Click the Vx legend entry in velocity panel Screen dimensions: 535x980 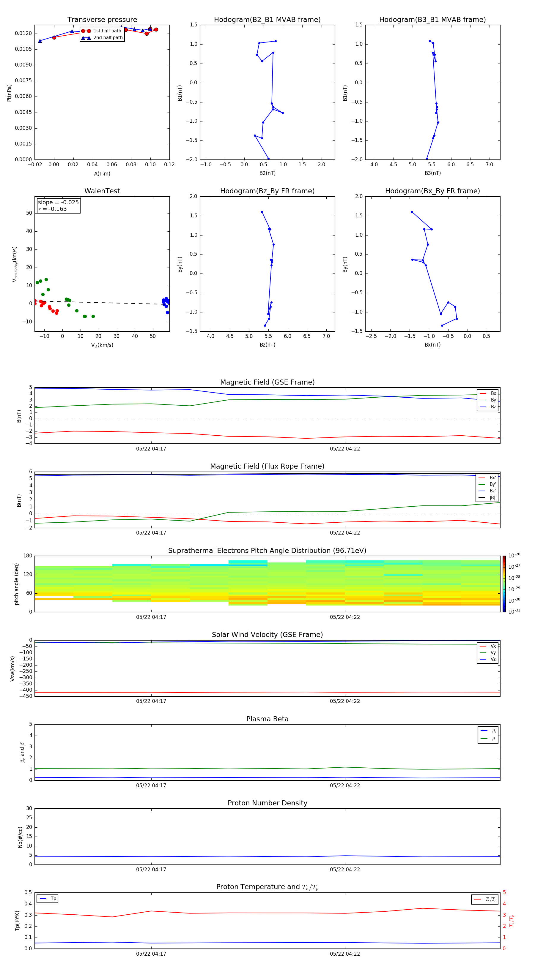pos(488,647)
